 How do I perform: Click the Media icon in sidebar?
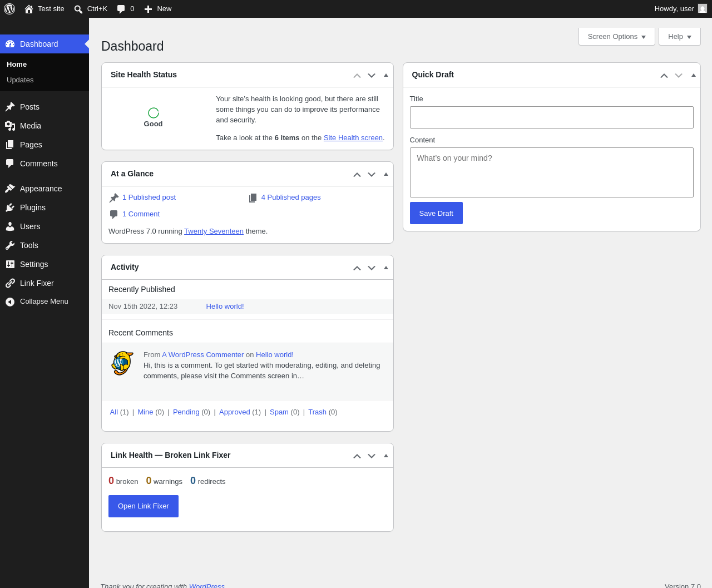(10, 126)
